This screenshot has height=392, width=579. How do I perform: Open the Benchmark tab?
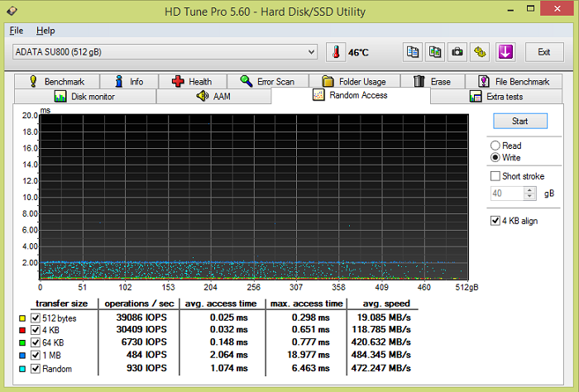coord(57,82)
